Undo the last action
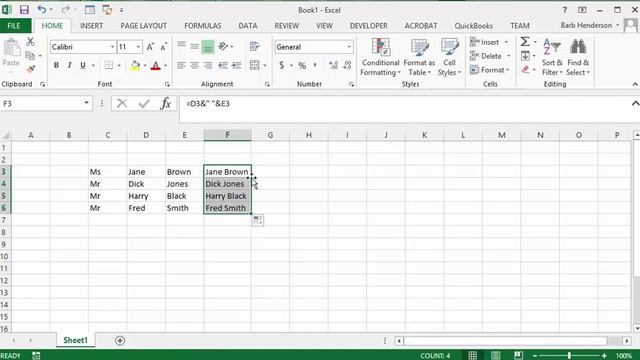The width and height of the screenshot is (640, 360). tap(41, 9)
